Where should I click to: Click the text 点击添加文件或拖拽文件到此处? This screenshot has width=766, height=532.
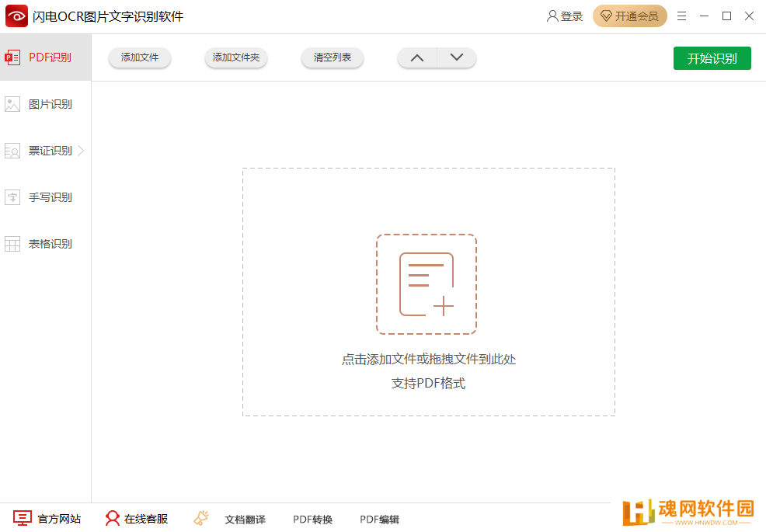[428, 359]
